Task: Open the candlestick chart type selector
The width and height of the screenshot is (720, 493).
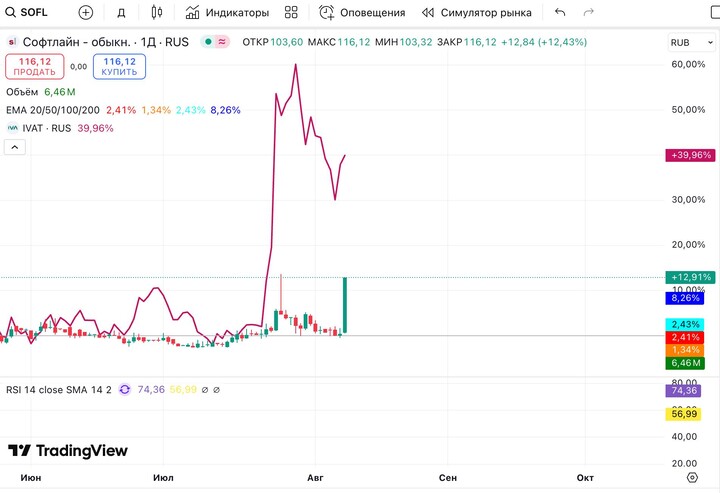Action: 157,12
